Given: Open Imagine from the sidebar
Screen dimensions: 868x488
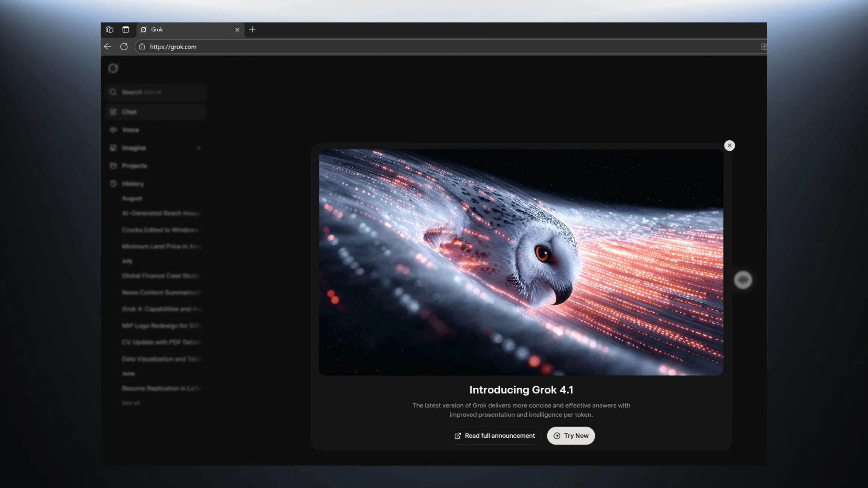Looking at the screenshot, I should coord(134,148).
